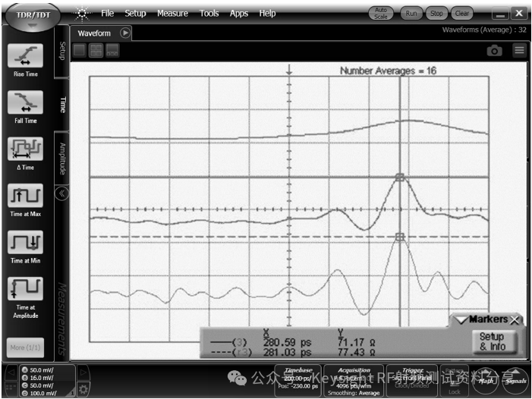The image size is (532, 399).
Task: Switch to the vertical Setup tab
Action: 62,51
